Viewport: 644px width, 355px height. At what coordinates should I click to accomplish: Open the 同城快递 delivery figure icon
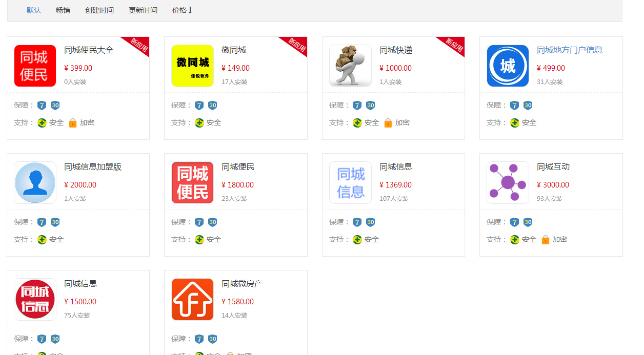point(350,66)
